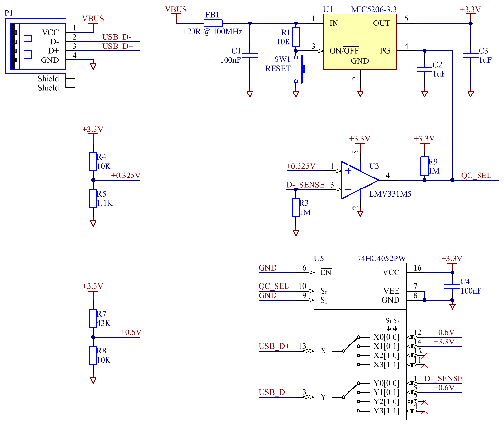Click the ground symbol below R5
Image resolution: width=504 pixels, height=424 pixels.
click(x=93, y=223)
